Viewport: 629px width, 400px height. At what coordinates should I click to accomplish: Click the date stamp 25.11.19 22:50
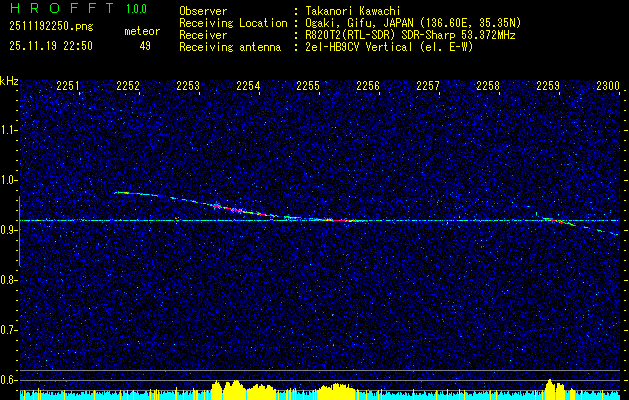[x=51, y=46]
